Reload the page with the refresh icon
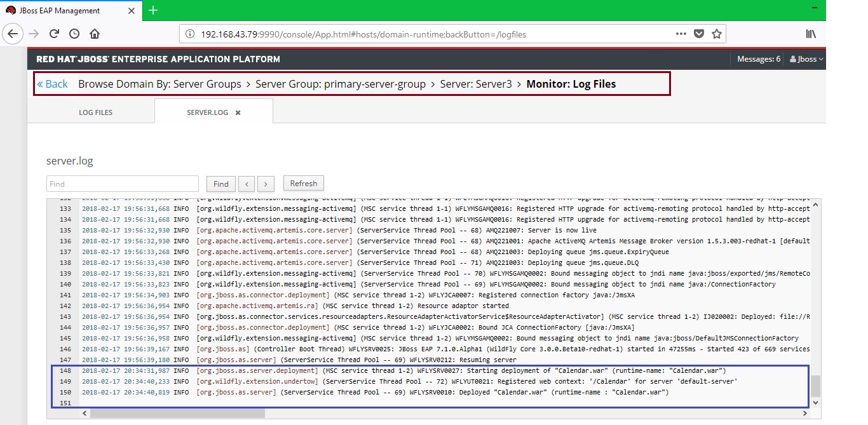868x425 pixels. click(55, 34)
